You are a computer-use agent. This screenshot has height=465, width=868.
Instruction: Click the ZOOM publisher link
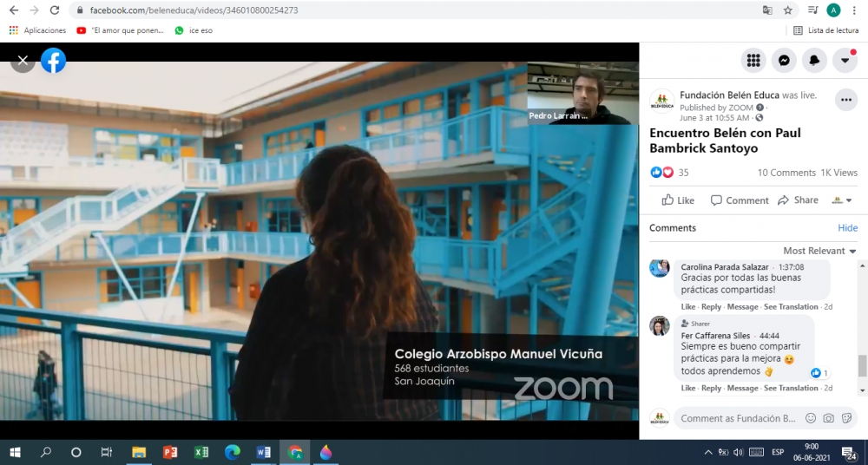[x=740, y=108]
